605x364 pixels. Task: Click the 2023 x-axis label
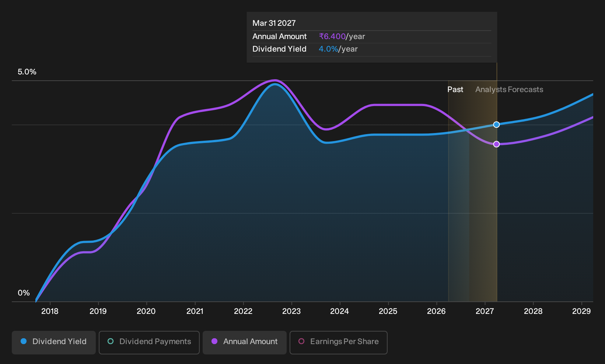(x=291, y=311)
